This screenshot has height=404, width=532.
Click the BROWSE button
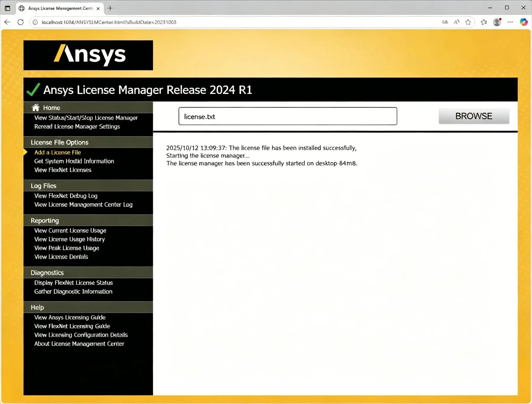point(474,116)
